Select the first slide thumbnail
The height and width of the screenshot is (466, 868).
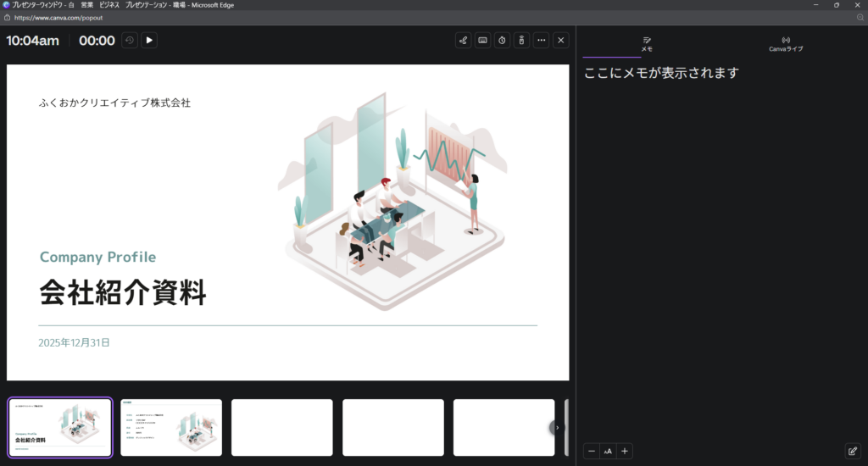60,428
